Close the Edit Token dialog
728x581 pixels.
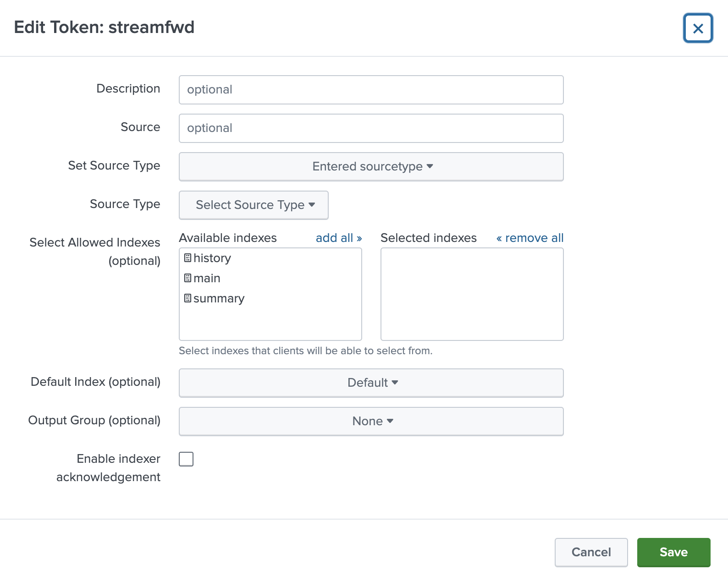point(698,28)
